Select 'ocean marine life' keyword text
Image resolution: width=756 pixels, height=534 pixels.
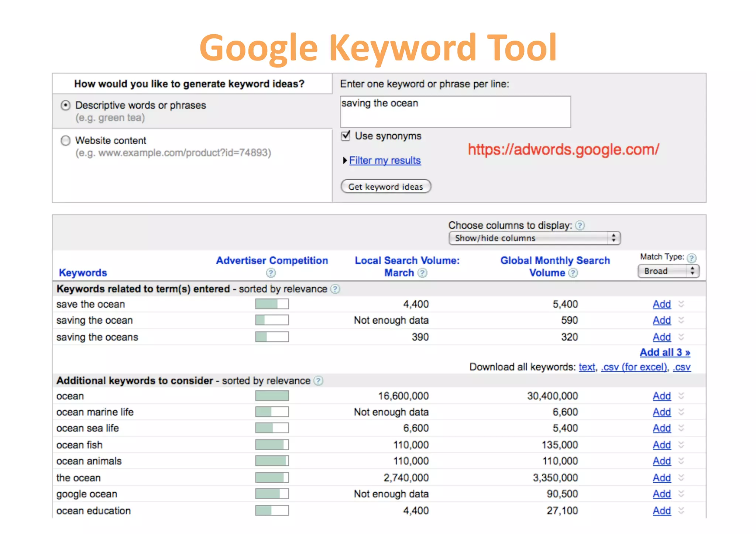coord(95,412)
